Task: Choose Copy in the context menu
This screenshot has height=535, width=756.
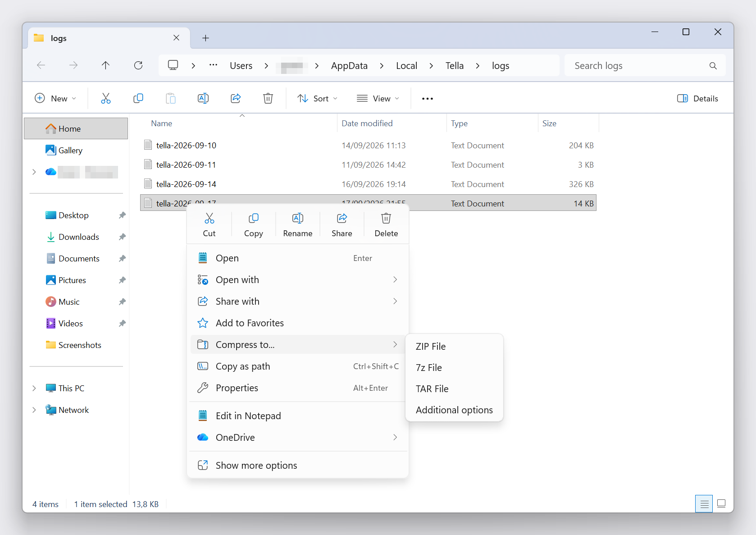Action: coord(254,224)
